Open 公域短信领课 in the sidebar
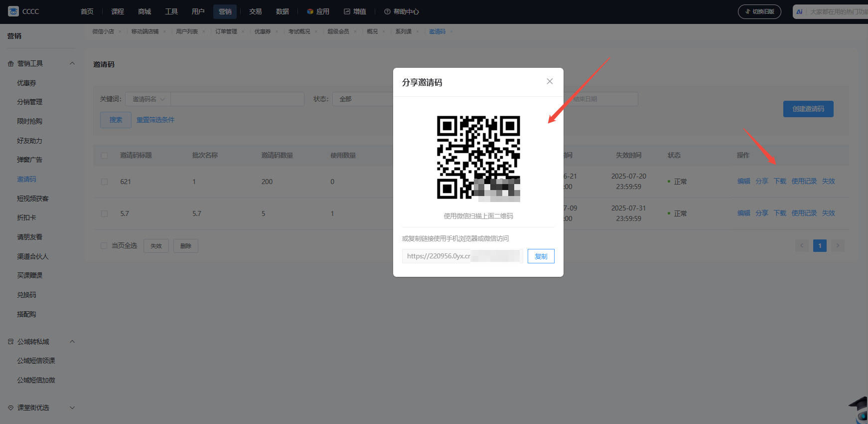868x424 pixels. tap(36, 361)
